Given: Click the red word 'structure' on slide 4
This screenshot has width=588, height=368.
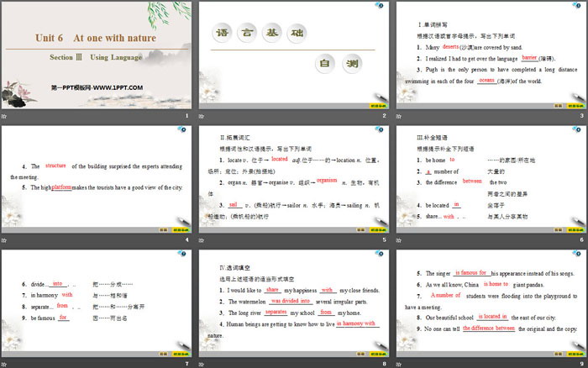Looking at the screenshot, I should click(x=55, y=166).
